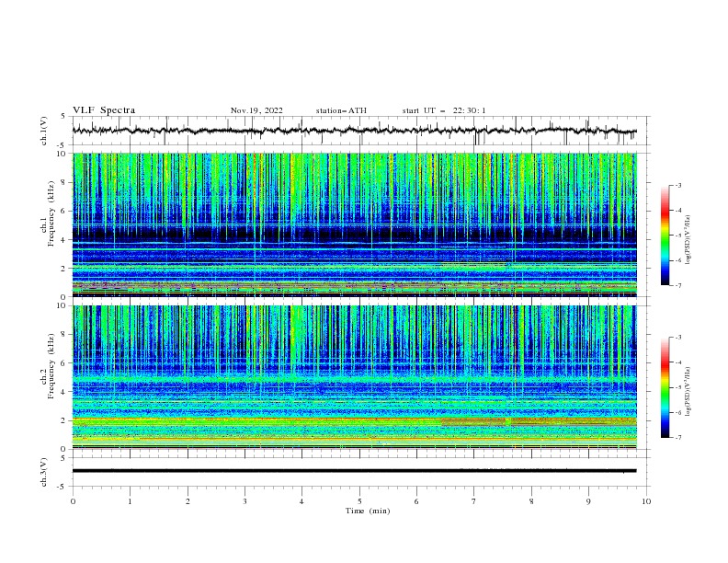Click the upper 'log(PSD)(V²/Hz)' colorbar label

[x=688, y=240]
